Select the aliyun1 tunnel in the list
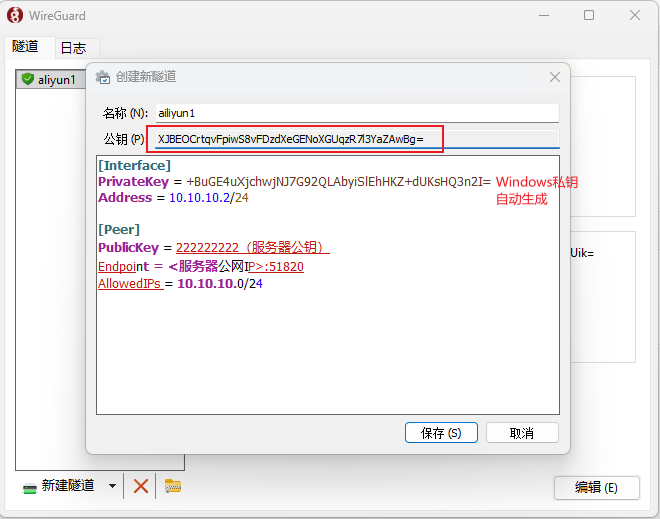The image size is (660, 519). tap(56, 79)
